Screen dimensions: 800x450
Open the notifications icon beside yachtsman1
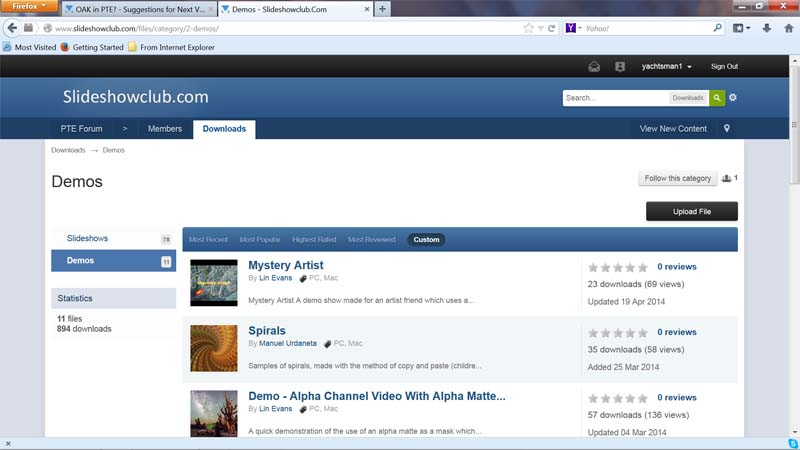(x=620, y=66)
